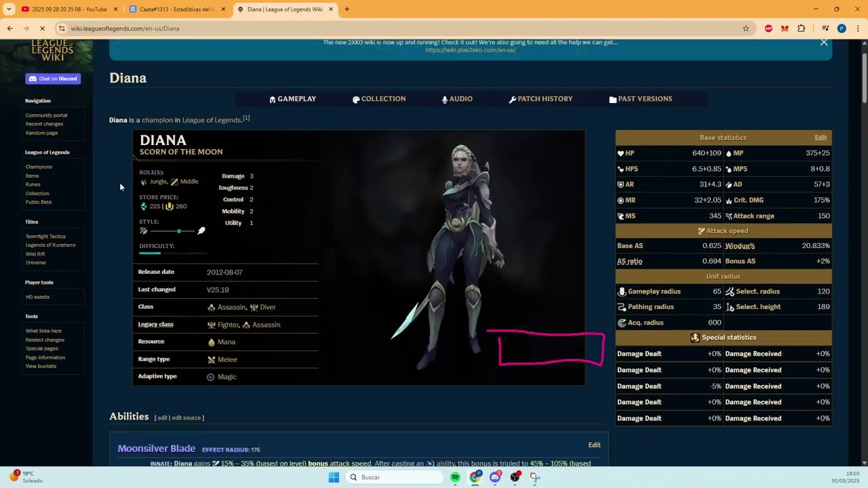Open Chrome three-dot menu
The image size is (868, 488).
click(858, 28)
